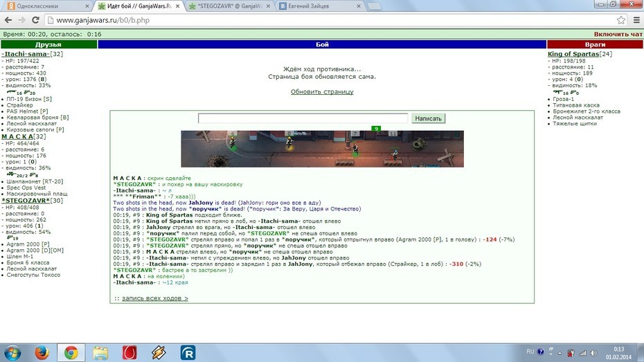Click Spec Ops Vest item
The height and width of the screenshot is (362, 644).
pos(26,188)
